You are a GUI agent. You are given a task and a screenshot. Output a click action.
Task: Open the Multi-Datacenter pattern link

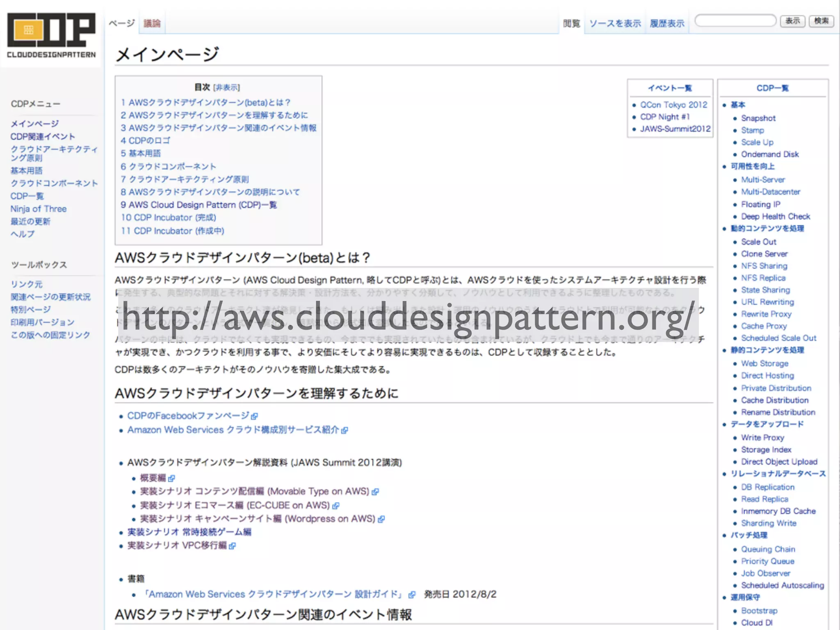(x=771, y=192)
